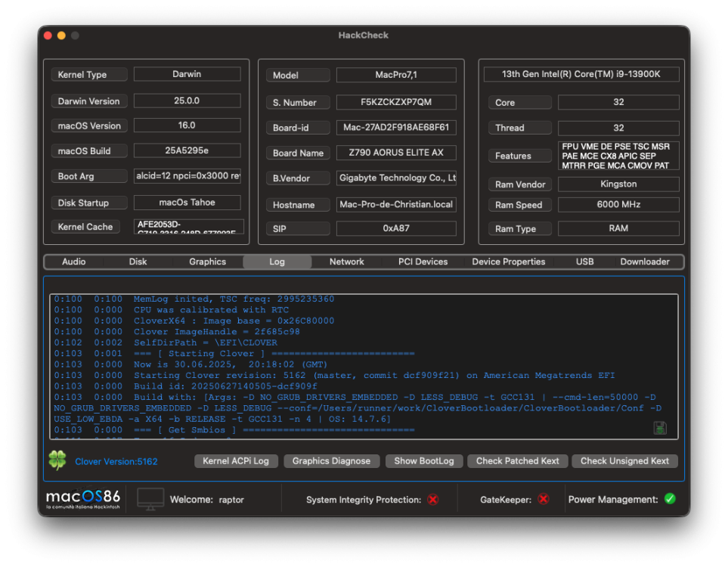Click the green Clover leaf icon
The height and width of the screenshot is (567, 728).
57,460
